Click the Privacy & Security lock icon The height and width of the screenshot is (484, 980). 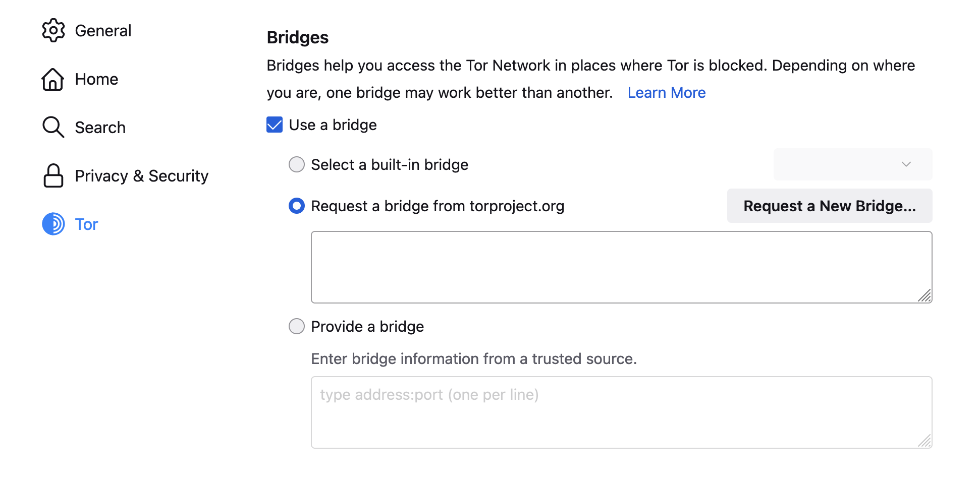coord(53,176)
